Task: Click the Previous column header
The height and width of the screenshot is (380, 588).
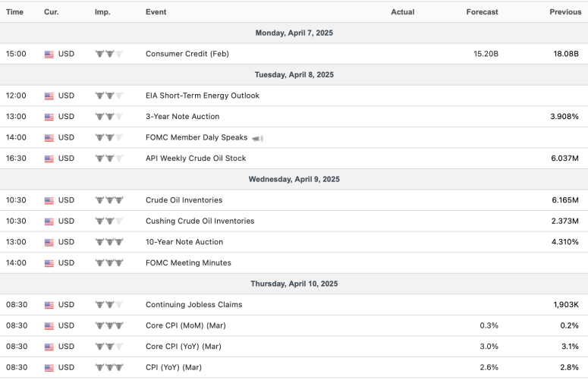Action: coord(564,12)
